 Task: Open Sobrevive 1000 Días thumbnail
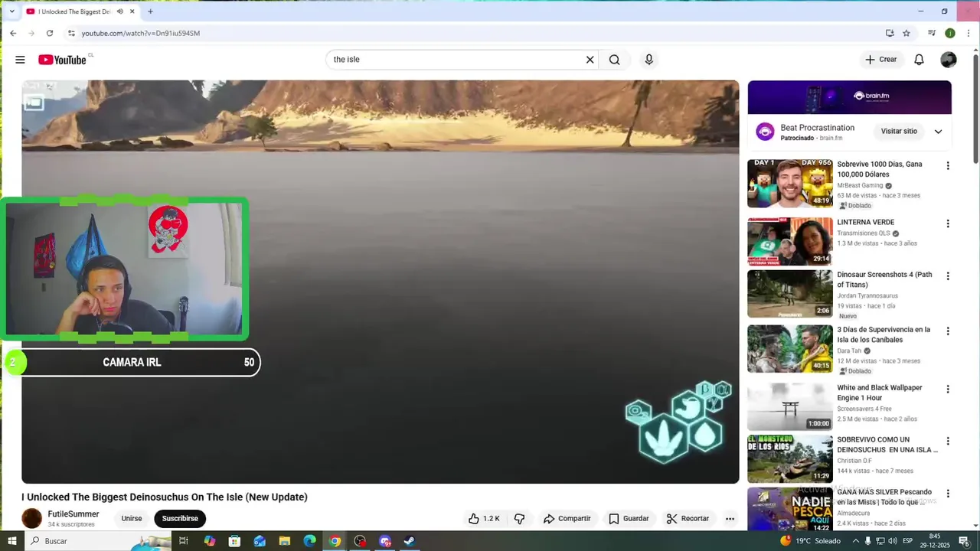click(x=790, y=183)
